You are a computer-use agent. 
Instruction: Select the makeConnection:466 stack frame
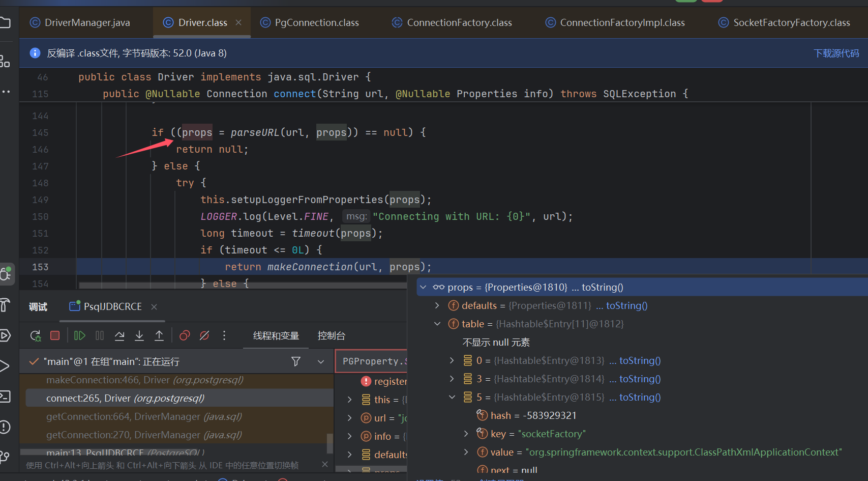pos(176,380)
